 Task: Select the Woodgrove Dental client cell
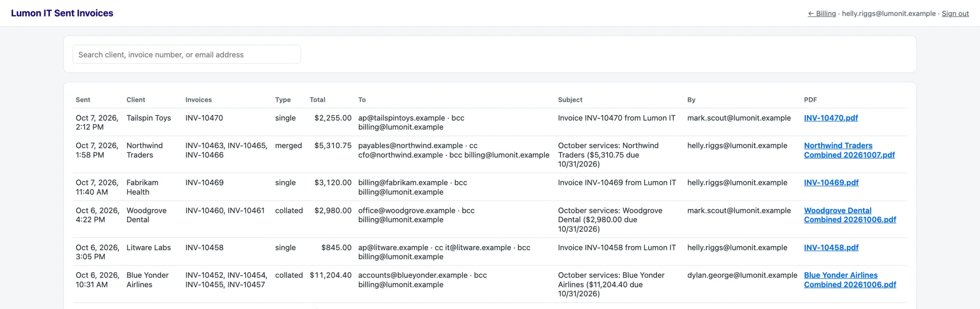146,215
